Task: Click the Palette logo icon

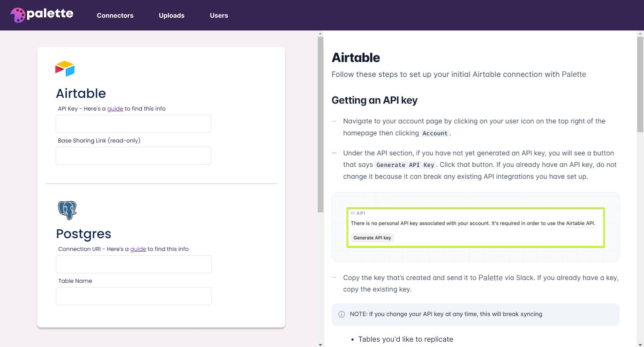Action: (x=18, y=15)
